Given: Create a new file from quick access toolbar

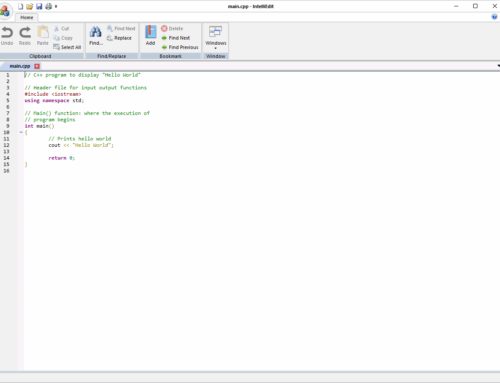Looking at the screenshot, I should 21,6.
